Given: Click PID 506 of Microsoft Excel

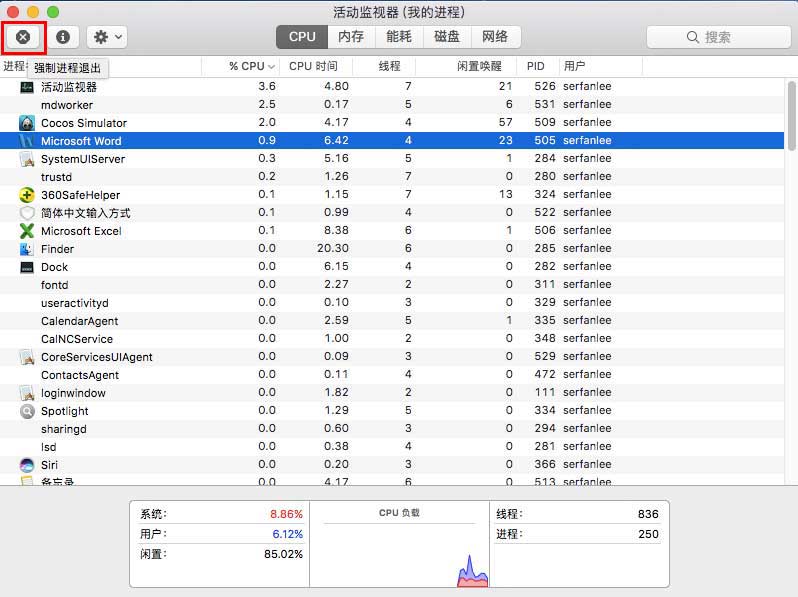Looking at the screenshot, I should [545, 231].
